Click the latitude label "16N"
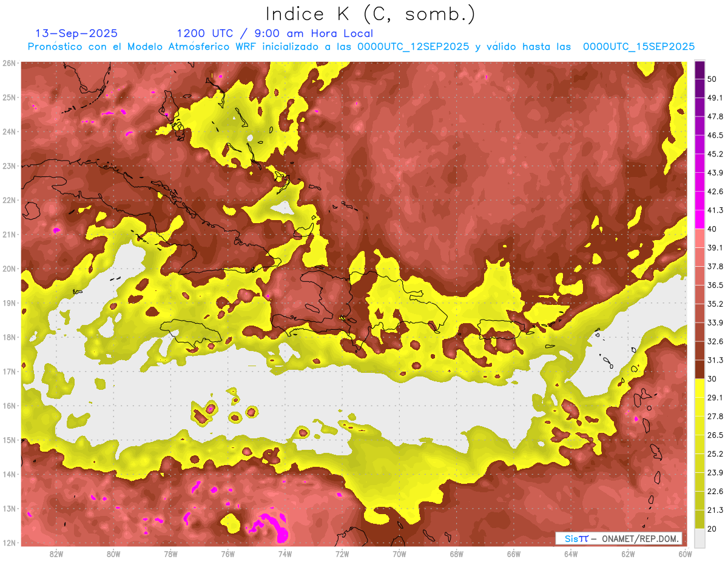The image size is (728, 562). point(8,406)
